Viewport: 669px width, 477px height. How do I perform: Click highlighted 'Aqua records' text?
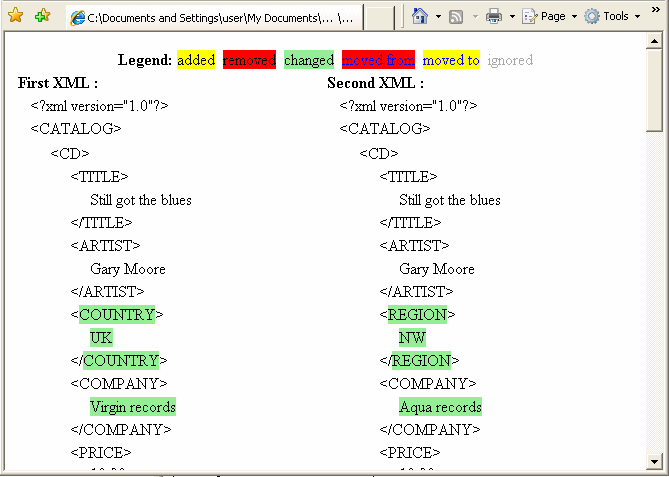click(x=440, y=407)
